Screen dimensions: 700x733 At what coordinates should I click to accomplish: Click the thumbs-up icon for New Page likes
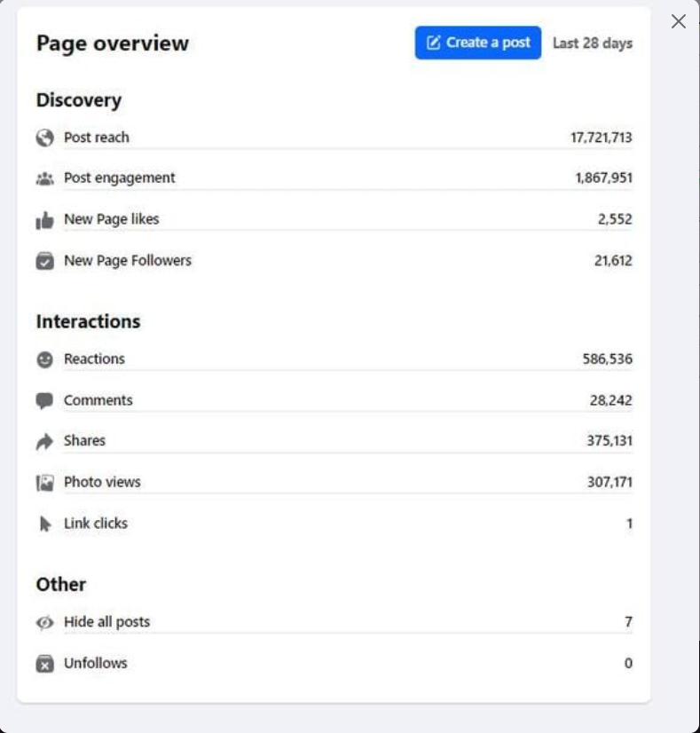click(x=44, y=220)
